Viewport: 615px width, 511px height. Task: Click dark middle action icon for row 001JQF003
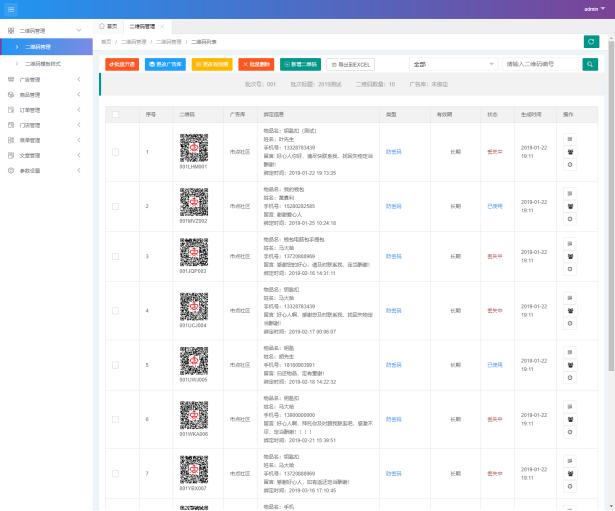click(x=570, y=256)
